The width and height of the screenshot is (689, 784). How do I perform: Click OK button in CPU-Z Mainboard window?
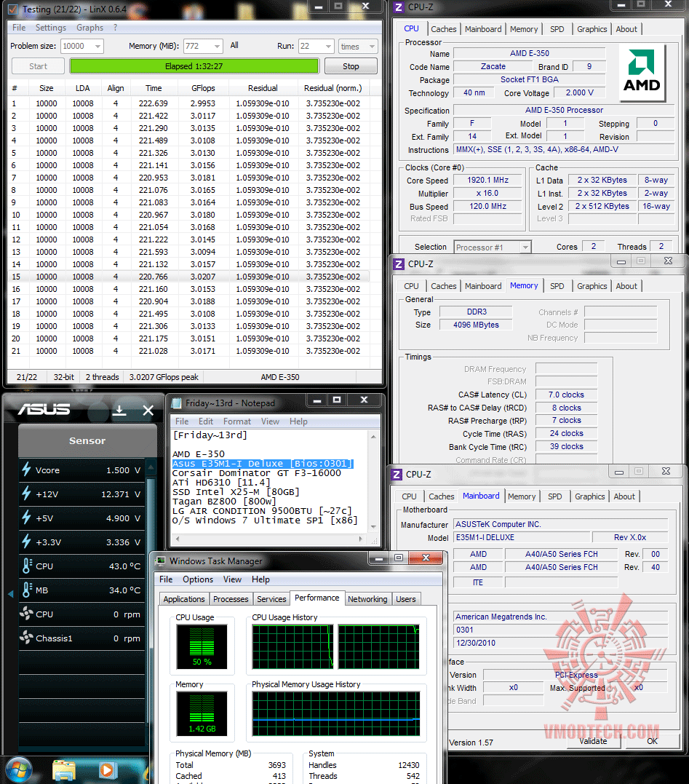click(x=653, y=741)
